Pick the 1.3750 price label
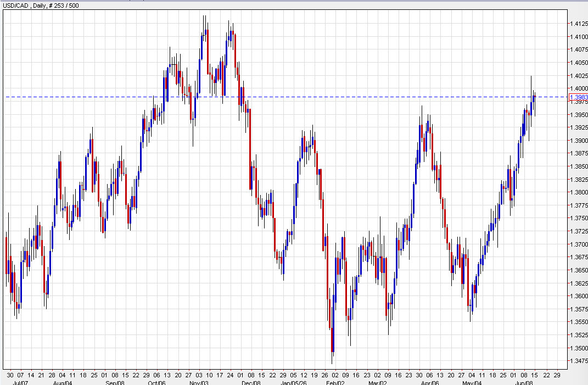This screenshot has width=588, height=385. (579, 219)
